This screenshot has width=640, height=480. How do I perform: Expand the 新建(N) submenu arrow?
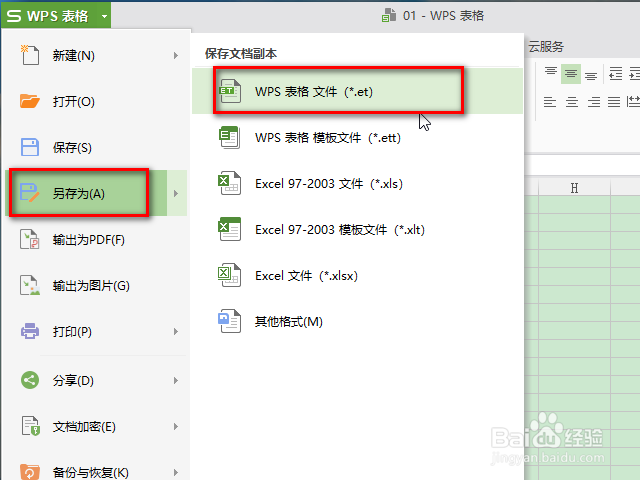click(x=176, y=55)
